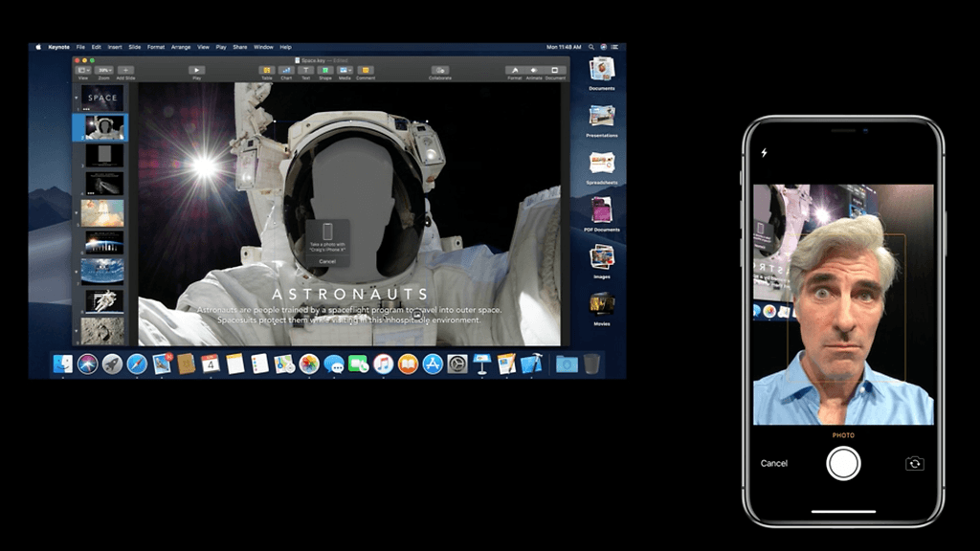Add a comment with the Comment icon
The width and height of the screenshot is (980, 551).
pos(366,70)
